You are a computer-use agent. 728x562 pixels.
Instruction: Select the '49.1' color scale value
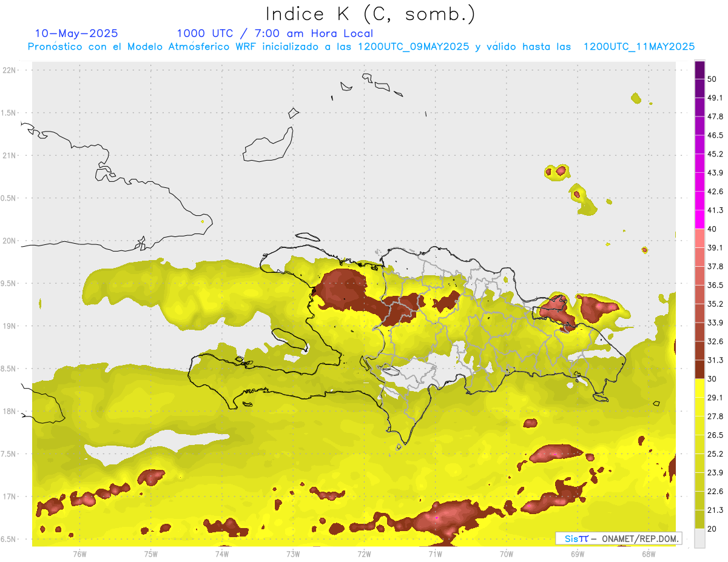(x=715, y=98)
